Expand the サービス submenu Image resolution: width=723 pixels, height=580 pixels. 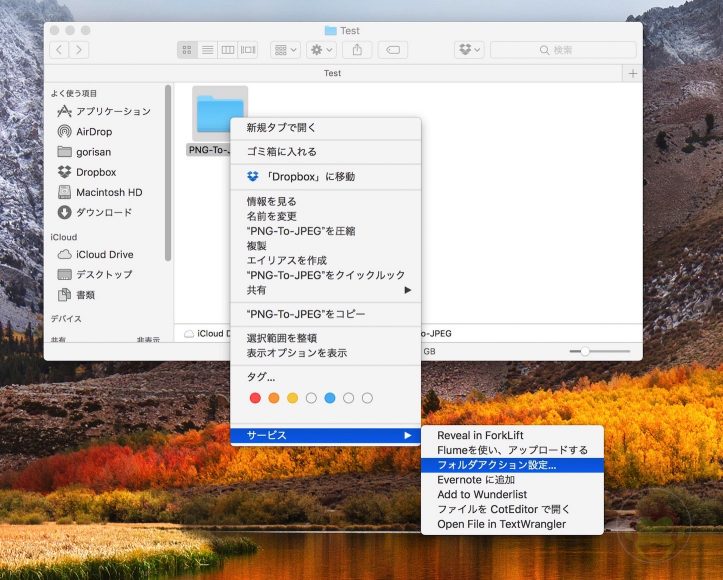326,435
